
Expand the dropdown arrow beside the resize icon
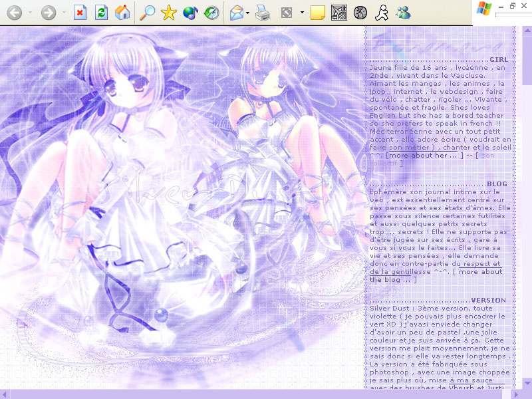coord(302,13)
